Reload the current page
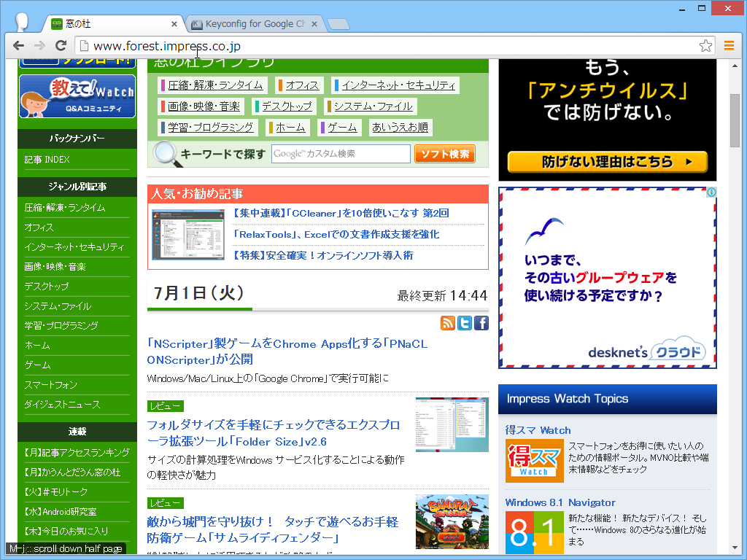The height and width of the screenshot is (560, 747). (61, 45)
